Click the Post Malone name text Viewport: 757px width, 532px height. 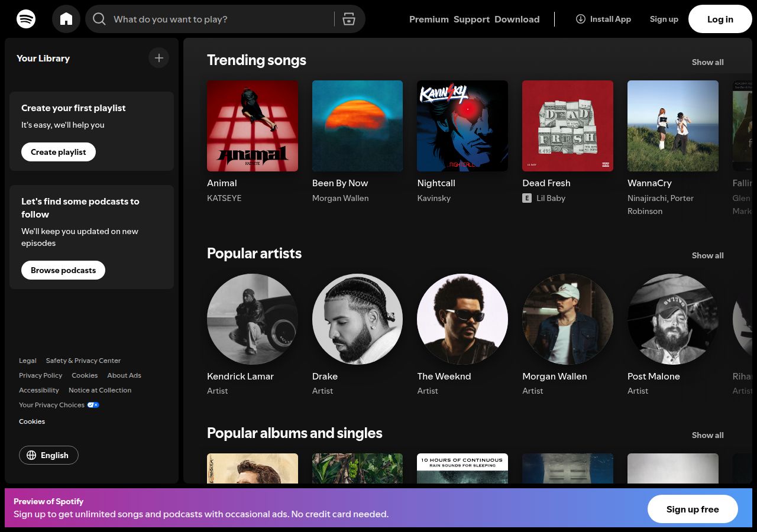click(654, 377)
